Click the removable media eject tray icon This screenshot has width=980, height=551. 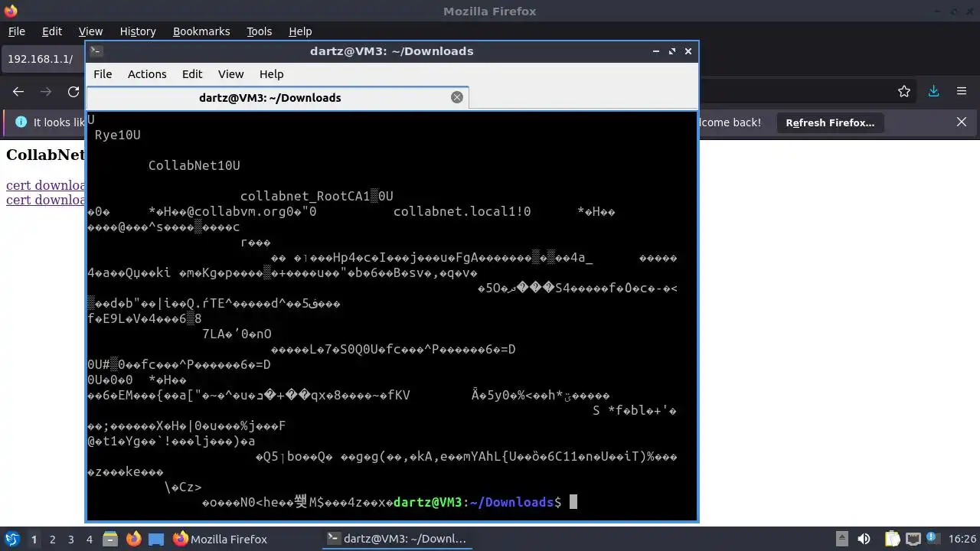point(841,539)
